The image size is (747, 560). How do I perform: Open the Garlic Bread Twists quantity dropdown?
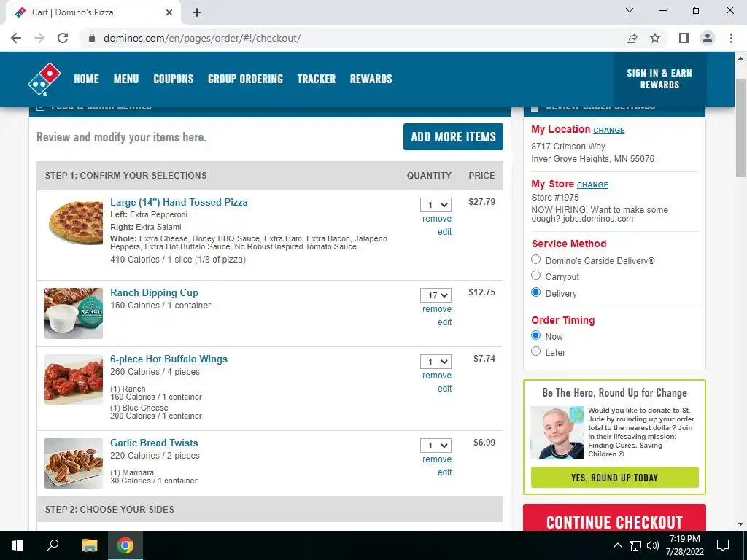[436, 446]
